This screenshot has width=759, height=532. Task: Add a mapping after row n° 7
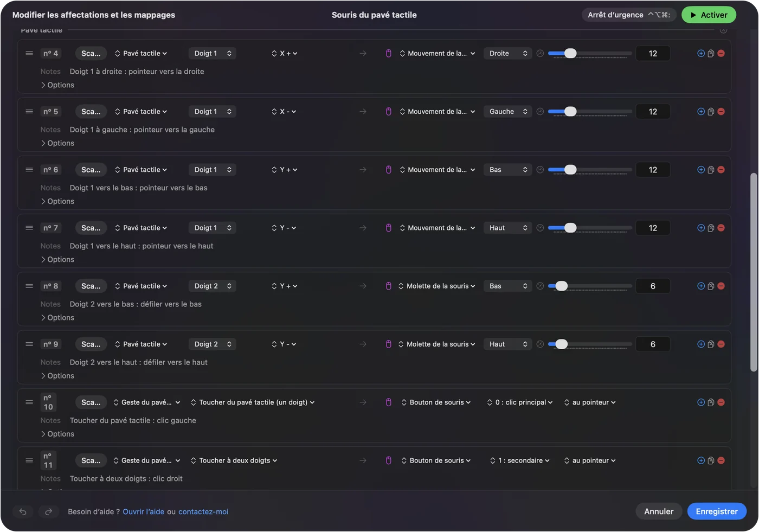tap(701, 228)
